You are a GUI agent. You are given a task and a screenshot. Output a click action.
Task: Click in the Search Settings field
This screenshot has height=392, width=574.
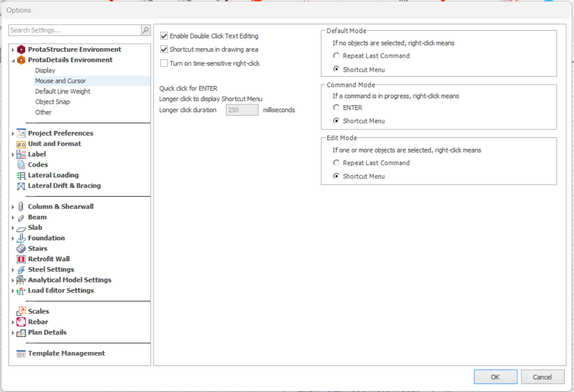tap(74, 30)
